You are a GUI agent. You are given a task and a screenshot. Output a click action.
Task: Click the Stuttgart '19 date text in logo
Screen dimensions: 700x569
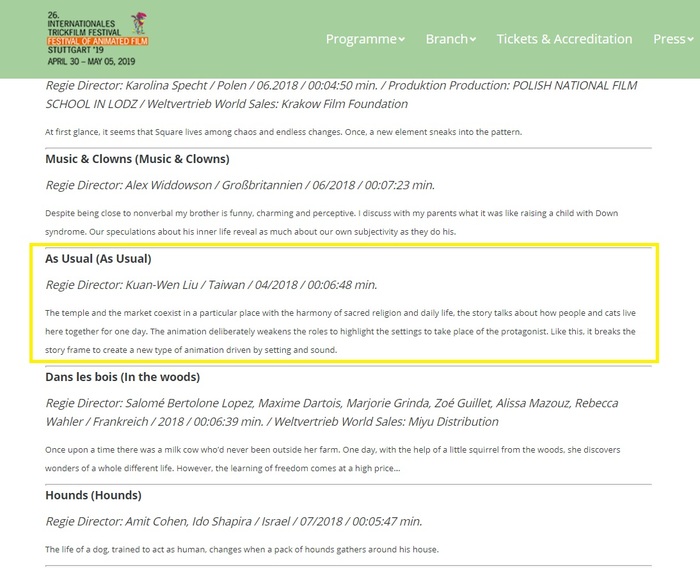point(91,56)
